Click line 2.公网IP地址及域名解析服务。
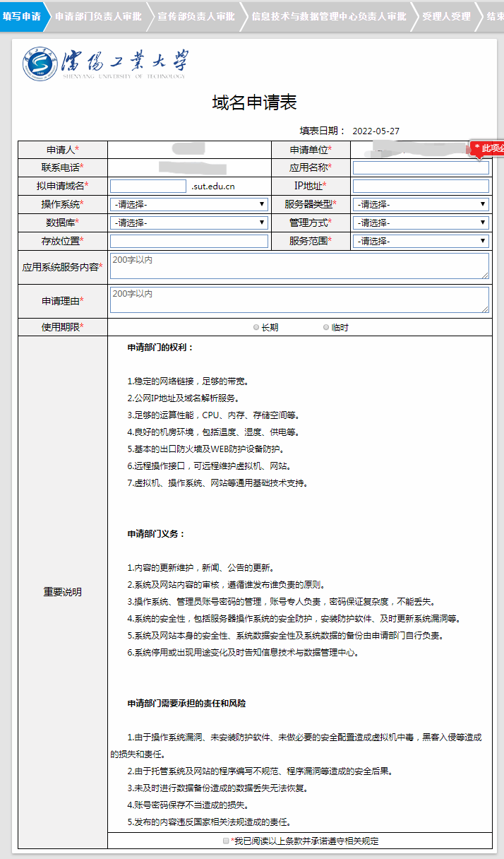 [184, 398]
